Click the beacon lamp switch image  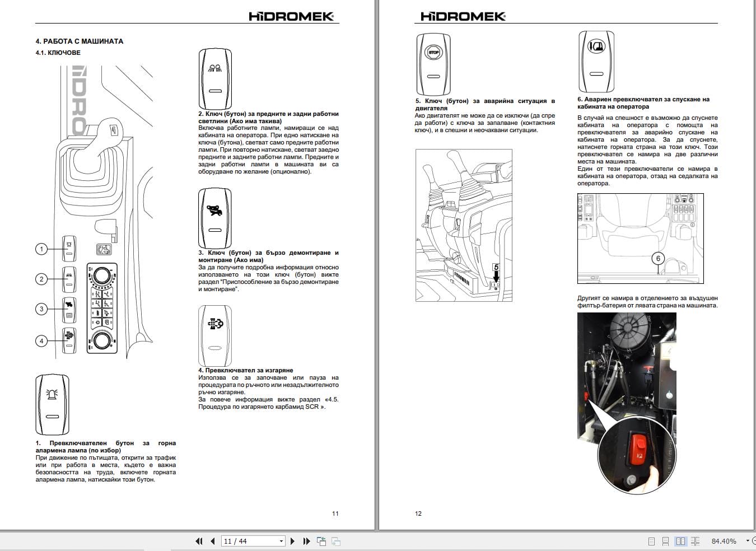pyautogui.click(x=52, y=405)
